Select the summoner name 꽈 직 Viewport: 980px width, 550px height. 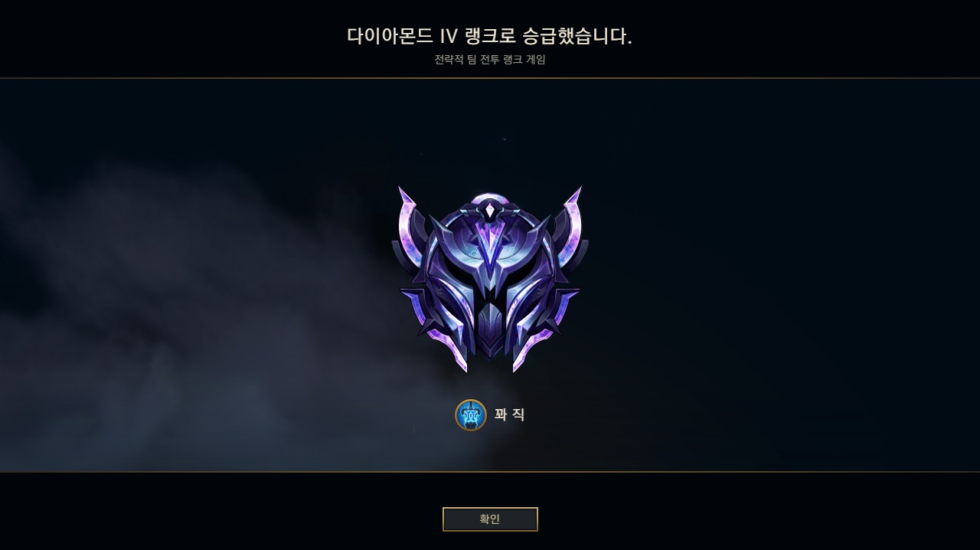click(510, 414)
